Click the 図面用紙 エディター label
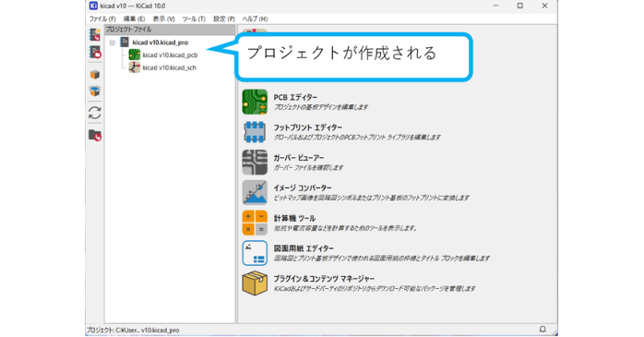 coord(304,248)
